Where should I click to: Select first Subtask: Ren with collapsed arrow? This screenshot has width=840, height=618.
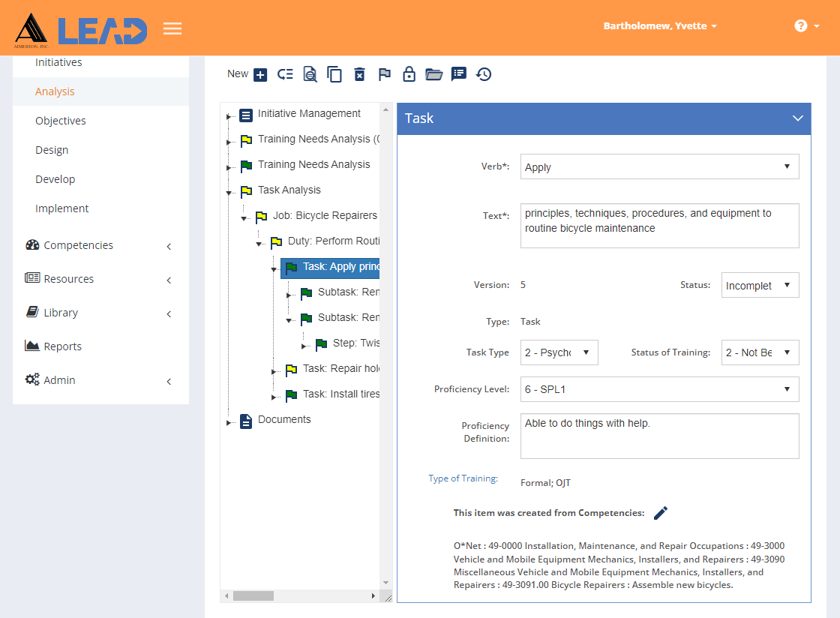point(348,292)
